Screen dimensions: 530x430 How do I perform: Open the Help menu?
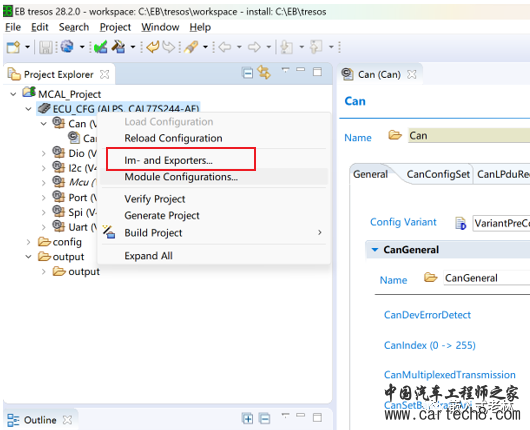coord(200,27)
